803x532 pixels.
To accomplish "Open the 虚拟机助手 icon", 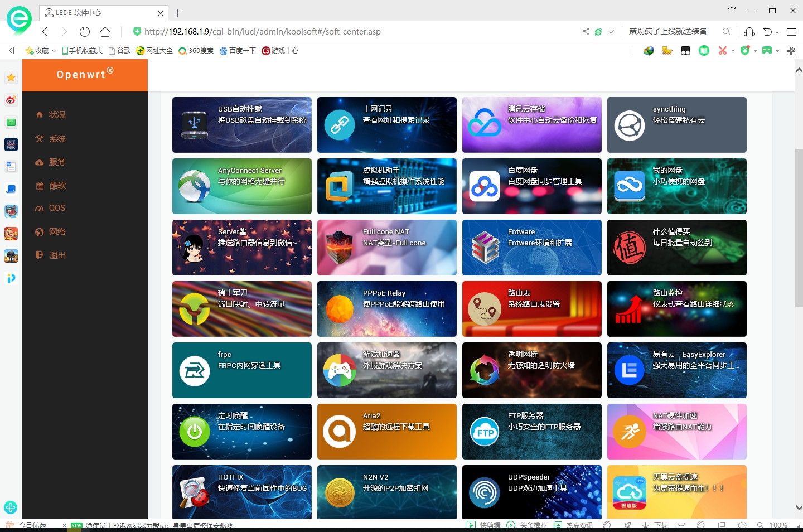I will pyautogui.click(x=340, y=186).
